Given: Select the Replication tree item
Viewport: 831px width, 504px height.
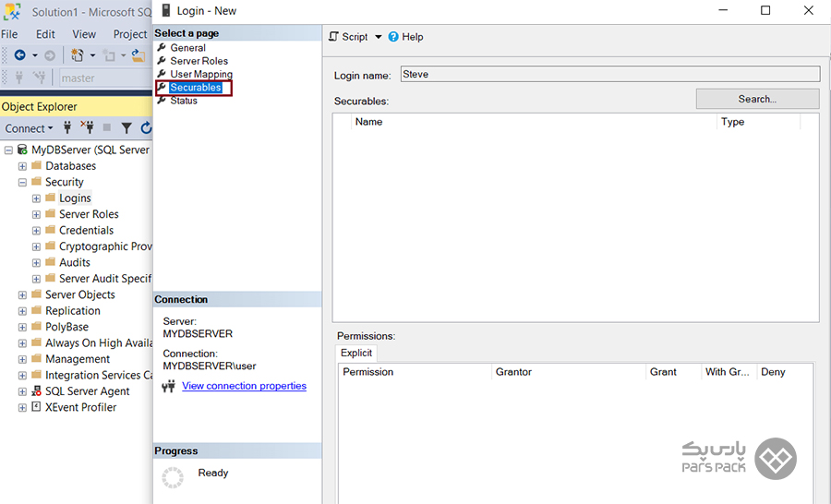Looking at the screenshot, I should coord(73,310).
